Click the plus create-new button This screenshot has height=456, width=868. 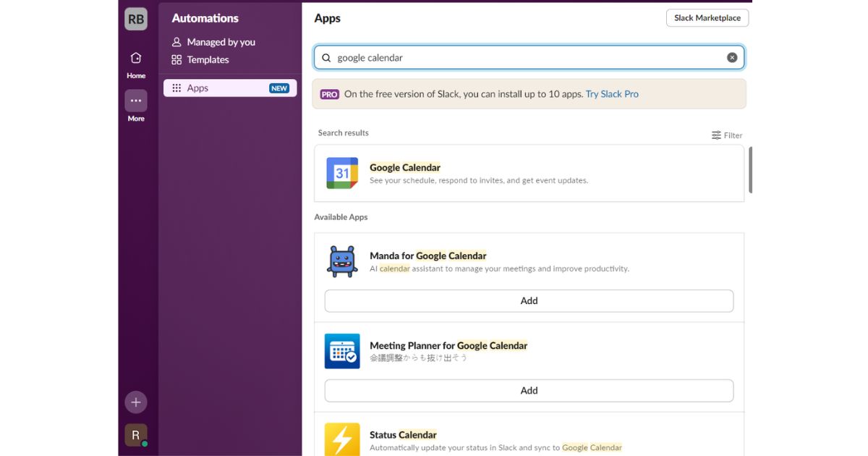point(136,402)
